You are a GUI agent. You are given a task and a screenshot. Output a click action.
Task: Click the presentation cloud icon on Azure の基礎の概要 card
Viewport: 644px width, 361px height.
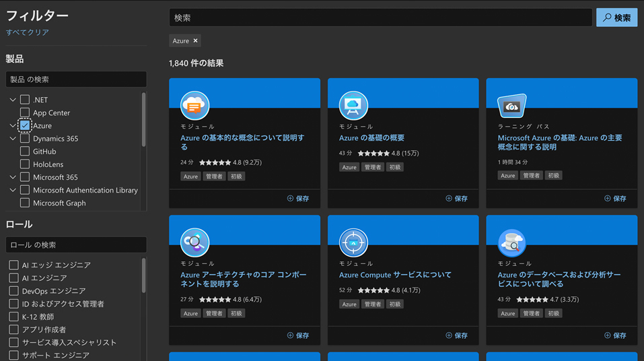(353, 106)
